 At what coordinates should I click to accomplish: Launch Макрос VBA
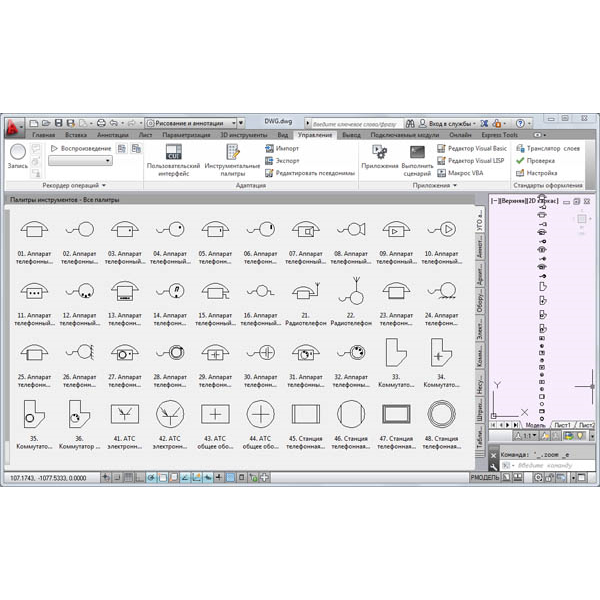pos(460,173)
